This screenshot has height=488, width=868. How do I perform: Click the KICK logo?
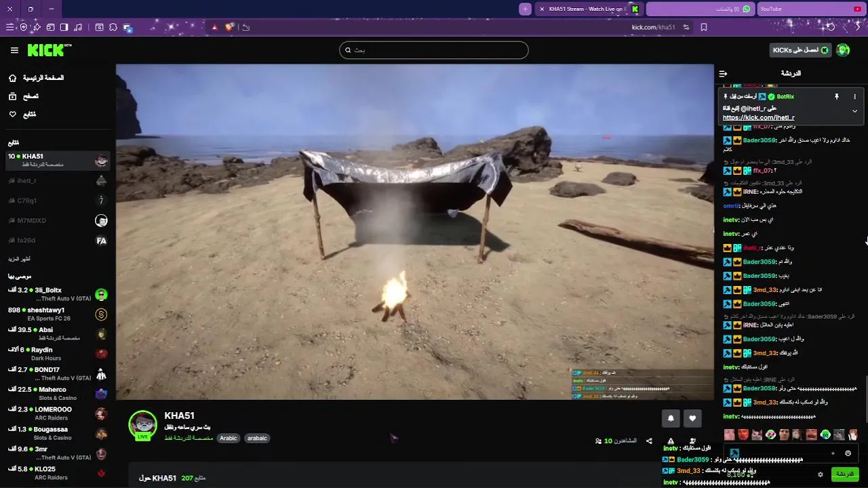pos(48,50)
